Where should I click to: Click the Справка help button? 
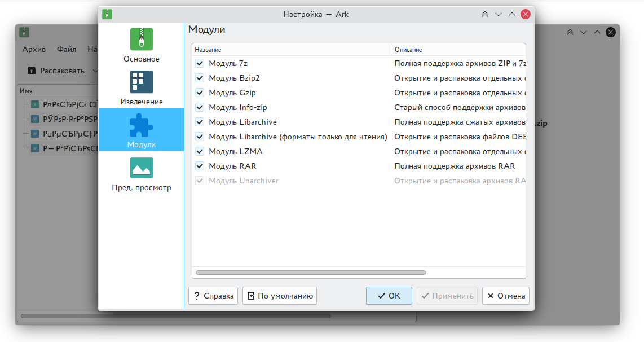(213, 296)
